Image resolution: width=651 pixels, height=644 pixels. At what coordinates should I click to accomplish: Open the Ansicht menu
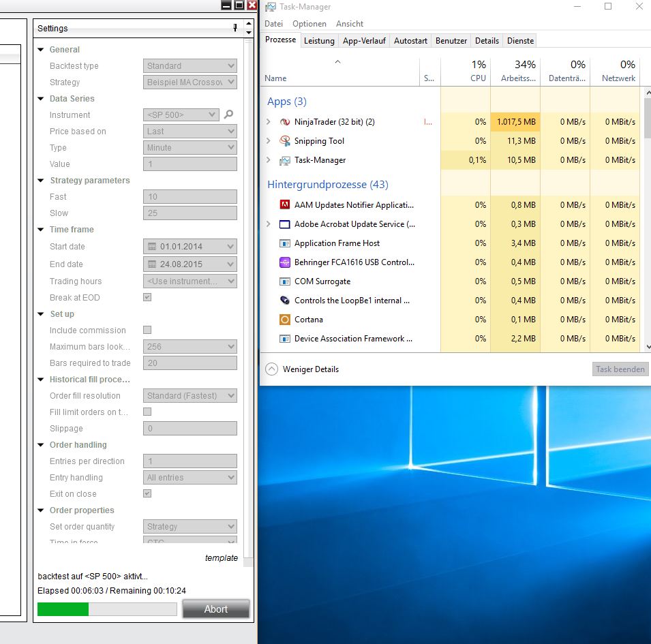click(350, 24)
